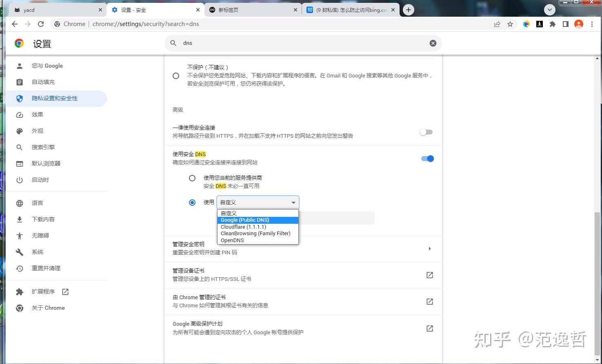Screen dimensions: 602x364
Task: Expand 管理安全密钥 arrow
Action: pos(430,249)
